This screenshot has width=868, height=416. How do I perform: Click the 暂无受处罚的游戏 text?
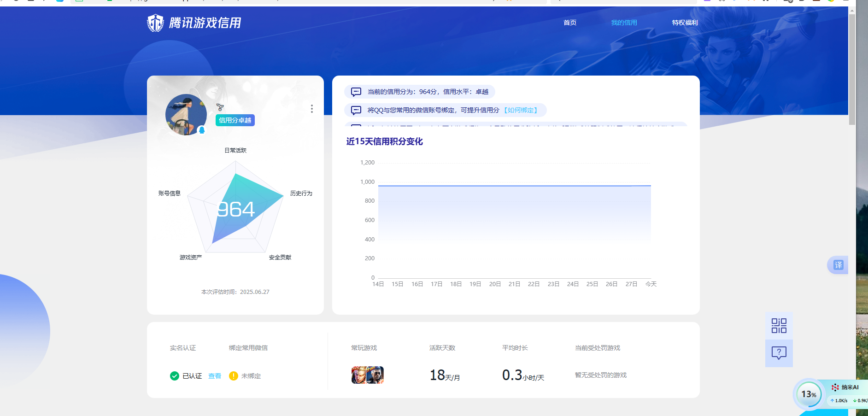601,375
